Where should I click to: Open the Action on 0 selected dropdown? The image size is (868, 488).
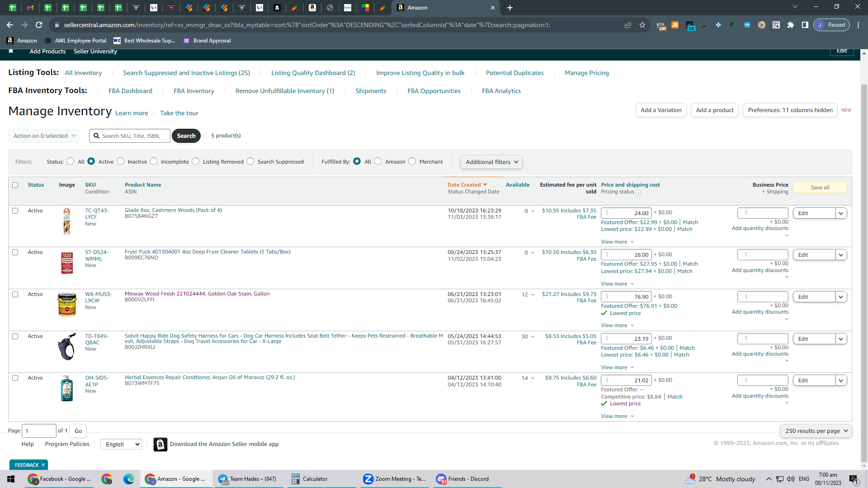[x=44, y=136]
